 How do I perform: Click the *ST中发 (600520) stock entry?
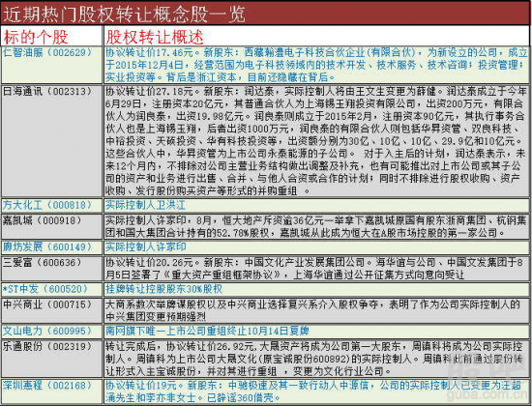45,289
